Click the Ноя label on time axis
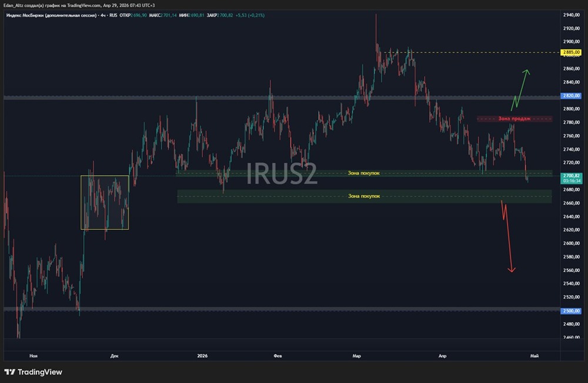 [x=34, y=356]
